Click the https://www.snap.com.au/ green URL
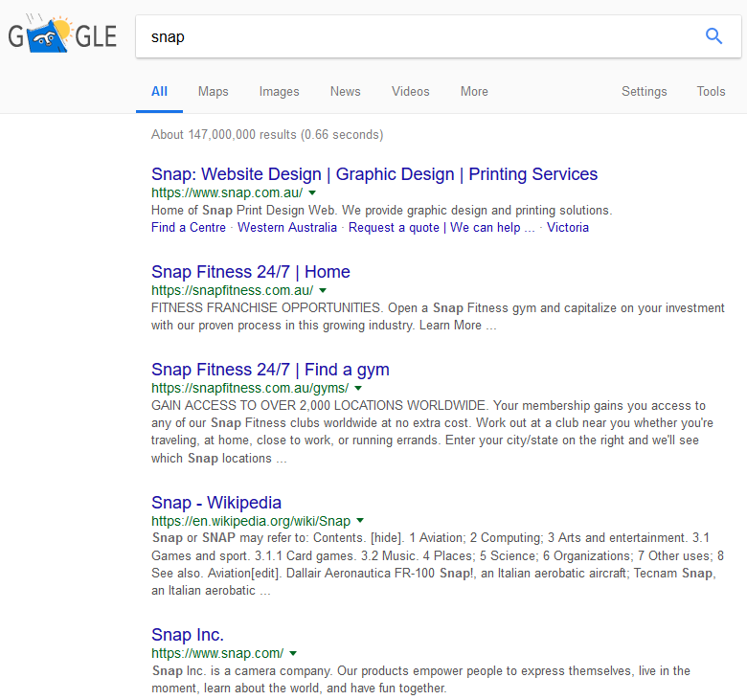Viewport: 747px width, 700px height. (227, 193)
